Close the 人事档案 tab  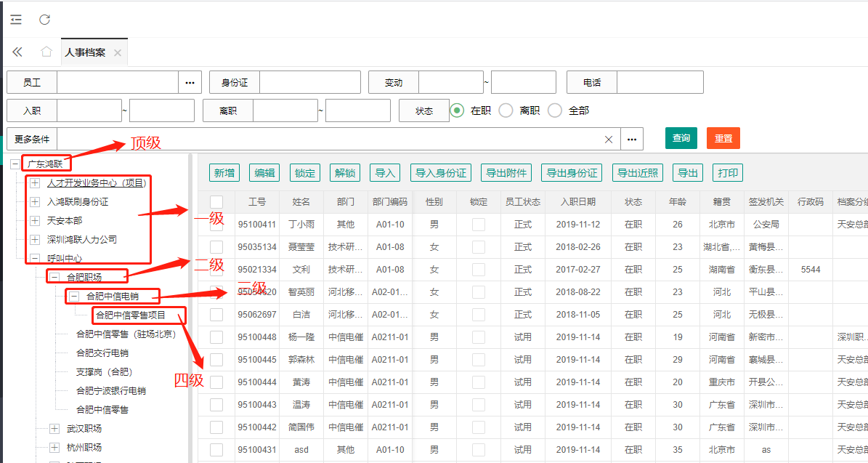click(117, 53)
